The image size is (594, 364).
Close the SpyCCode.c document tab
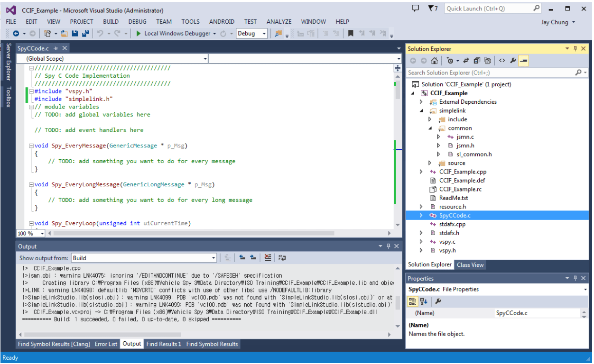[x=65, y=48]
